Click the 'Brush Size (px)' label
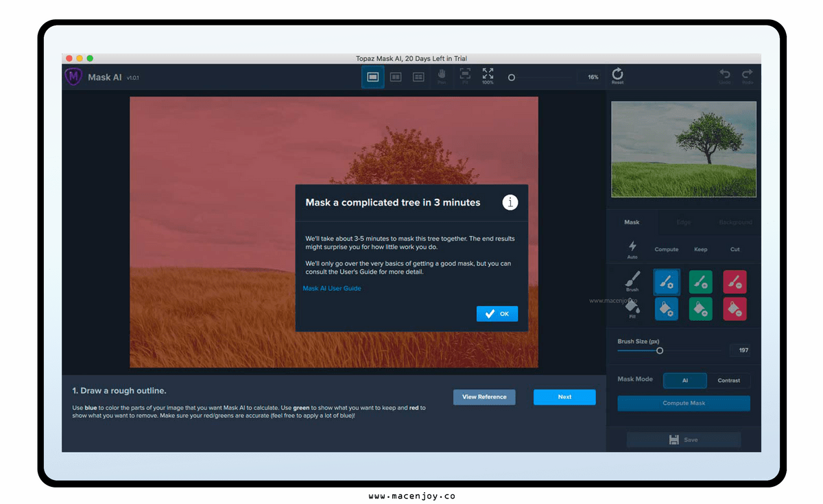Viewport: 823px width, 504px height. (639, 341)
